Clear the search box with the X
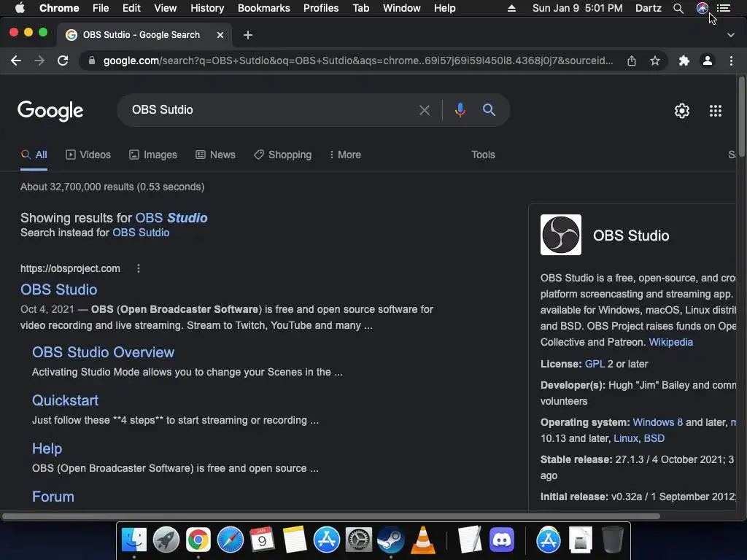Image resolution: width=747 pixels, height=560 pixels. [x=425, y=111]
